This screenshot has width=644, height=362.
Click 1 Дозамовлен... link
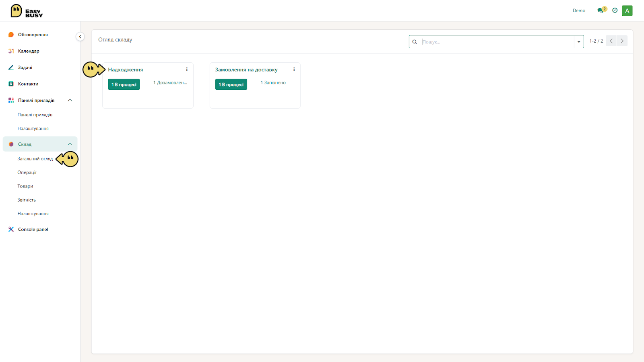(170, 82)
